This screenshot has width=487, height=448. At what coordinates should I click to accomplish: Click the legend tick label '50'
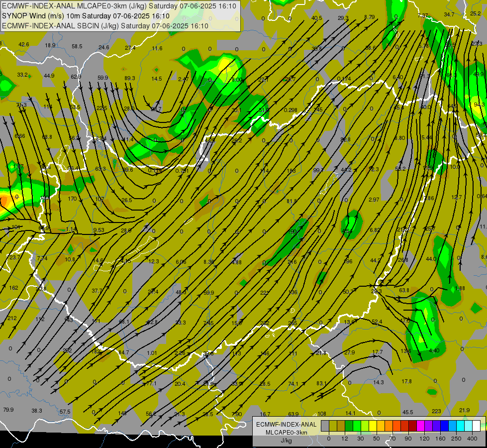(x=376, y=439)
